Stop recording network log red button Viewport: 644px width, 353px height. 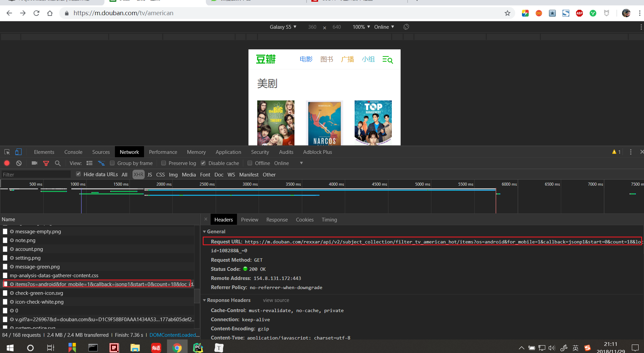click(x=7, y=163)
